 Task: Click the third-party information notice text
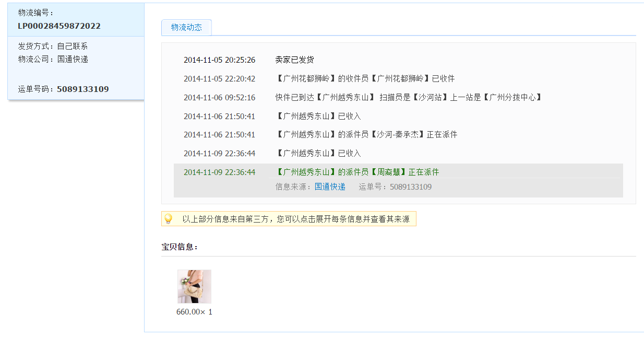(x=295, y=219)
